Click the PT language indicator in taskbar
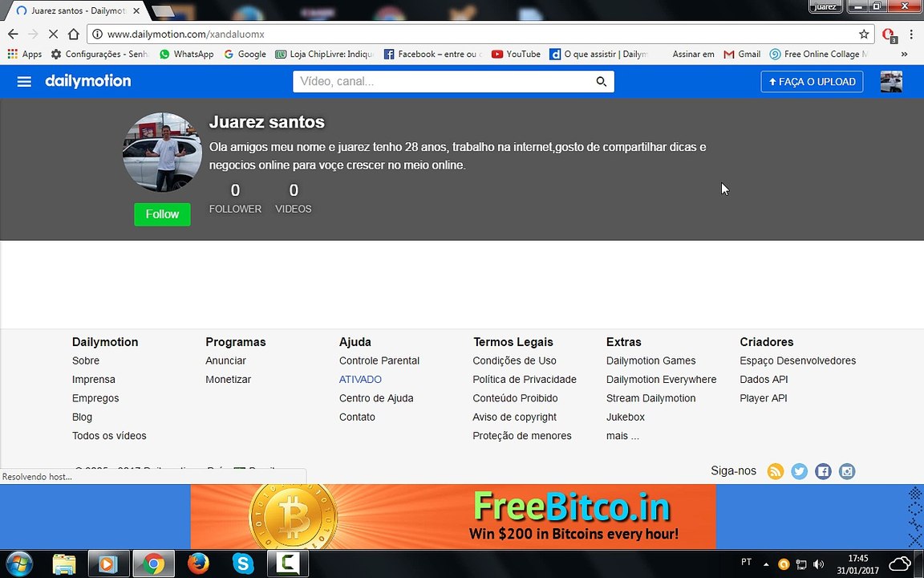The image size is (924, 578). tap(746, 562)
